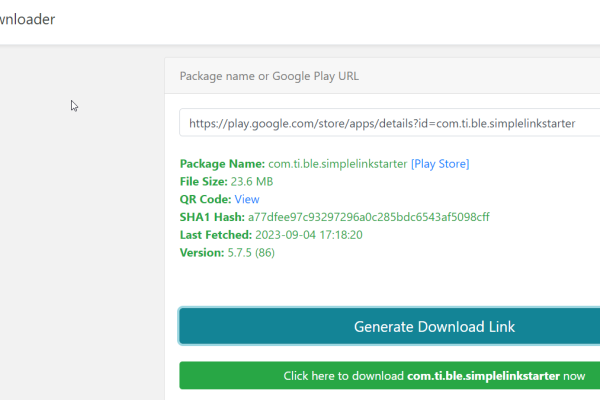Click the 23.6 MB file size value
The height and width of the screenshot is (400, 600).
coord(252,181)
